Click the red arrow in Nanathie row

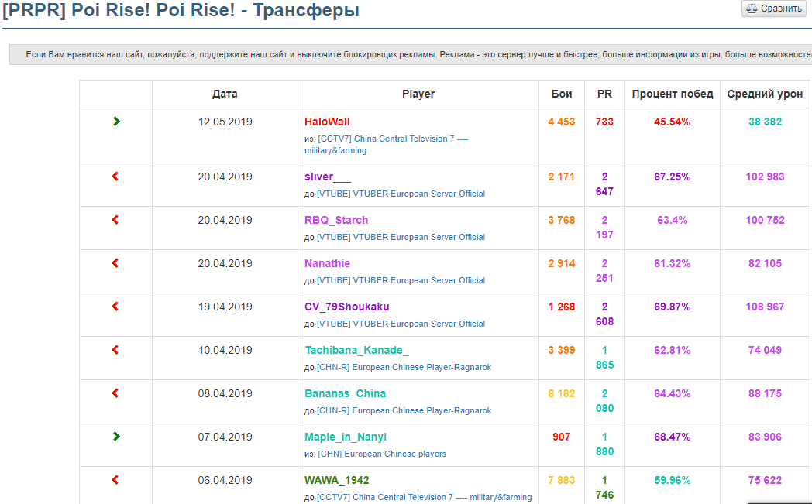pos(115,263)
